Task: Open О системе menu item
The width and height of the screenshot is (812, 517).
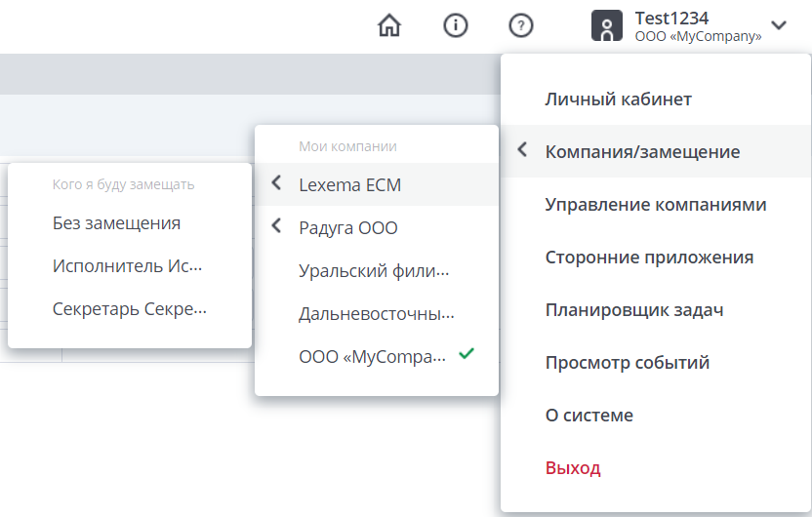Action: [589, 416]
